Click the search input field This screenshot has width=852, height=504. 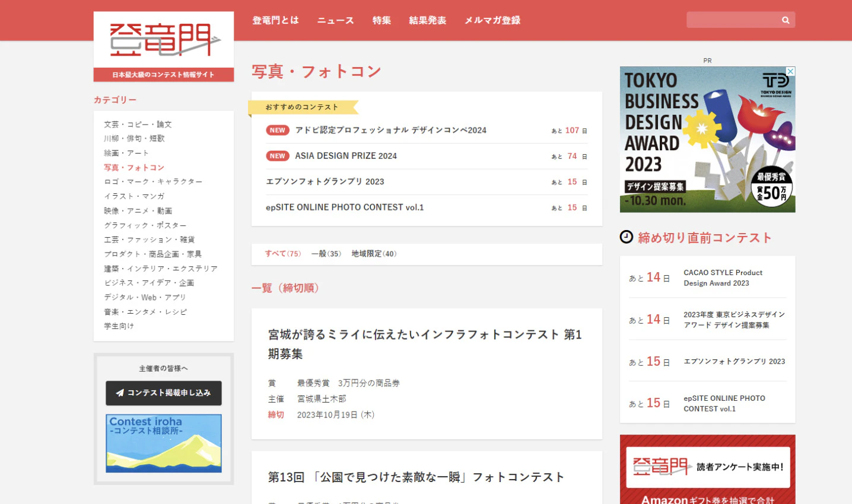point(733,20)
